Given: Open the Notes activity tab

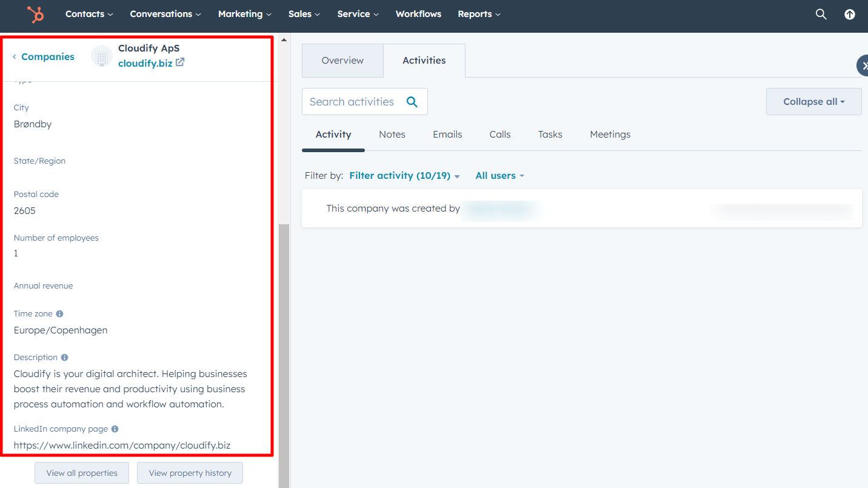Looking at the screenshot, I should [x=392, y=134].
